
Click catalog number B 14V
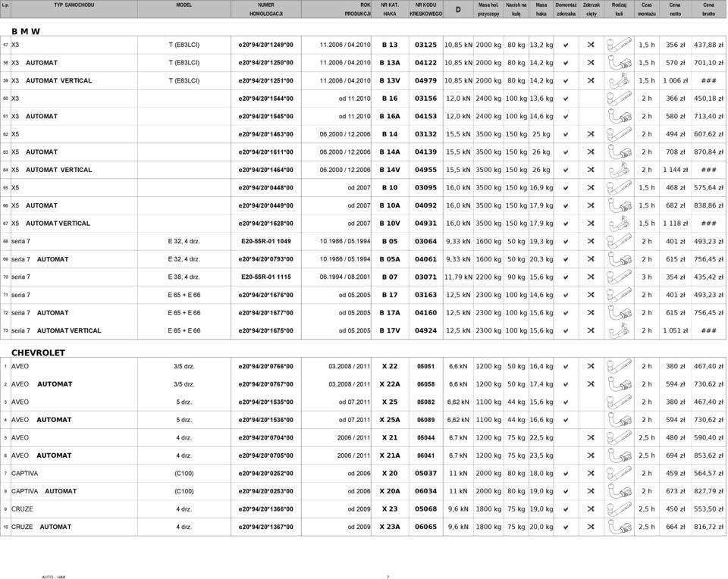[x=390, y=170]
